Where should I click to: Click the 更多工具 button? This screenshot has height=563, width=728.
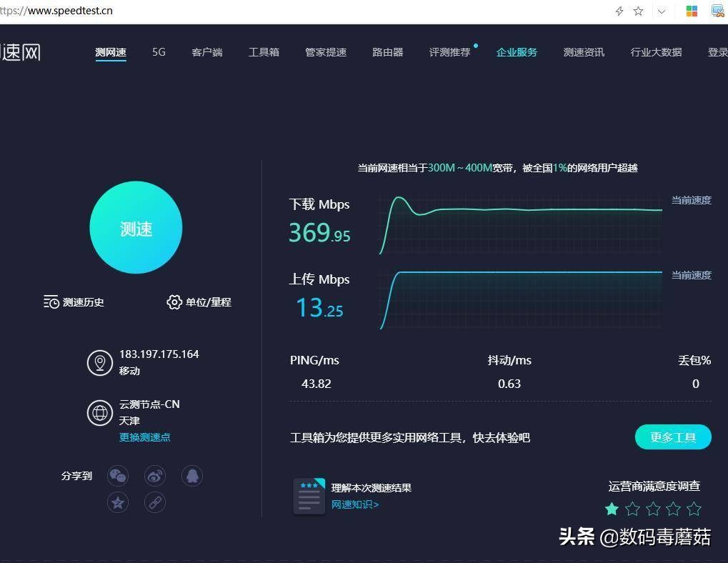[x=672, y=437]
